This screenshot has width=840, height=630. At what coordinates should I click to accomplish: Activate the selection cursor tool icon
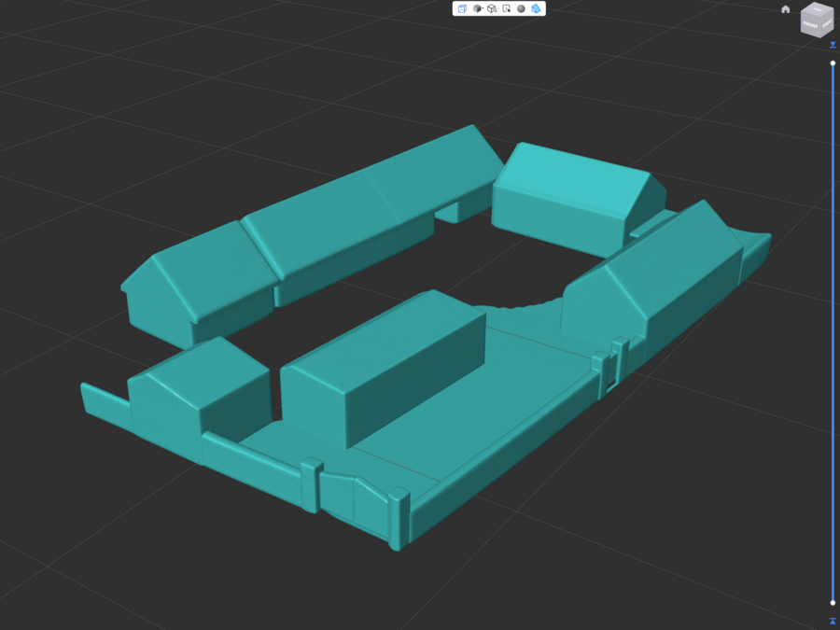pos(506,8)
